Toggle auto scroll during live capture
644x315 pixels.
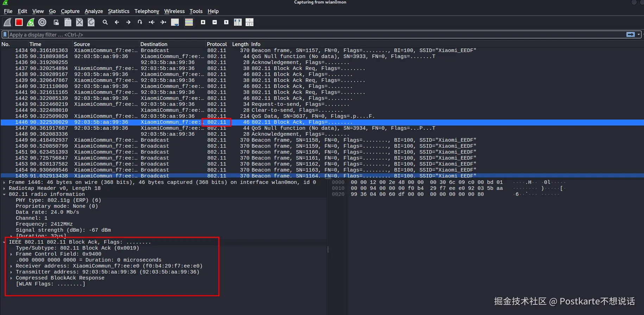(175, 22)
